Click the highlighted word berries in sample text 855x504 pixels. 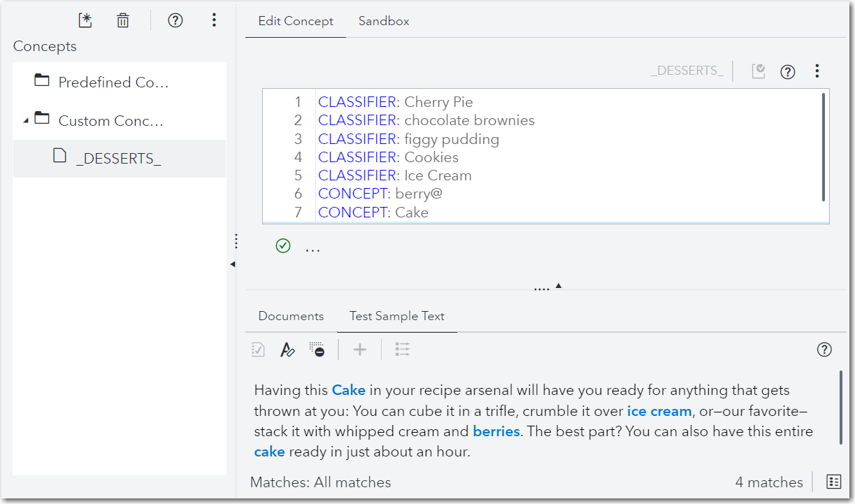point(496,431)
